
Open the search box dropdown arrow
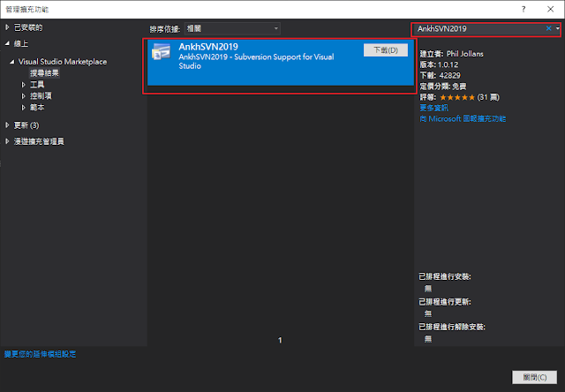coord(557,28)
